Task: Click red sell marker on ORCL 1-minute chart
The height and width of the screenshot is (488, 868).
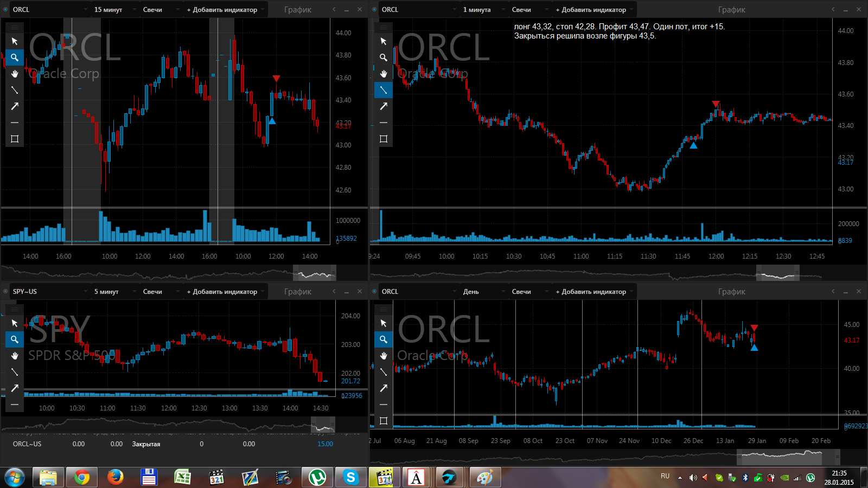Action: click(x=716, y=104)
